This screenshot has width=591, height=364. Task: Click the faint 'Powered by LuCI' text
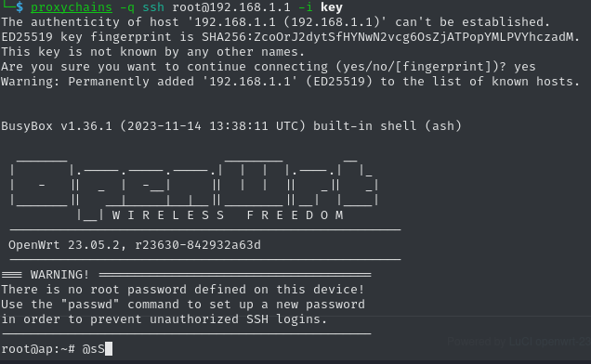pyautogui.click(x=519, y=342)
